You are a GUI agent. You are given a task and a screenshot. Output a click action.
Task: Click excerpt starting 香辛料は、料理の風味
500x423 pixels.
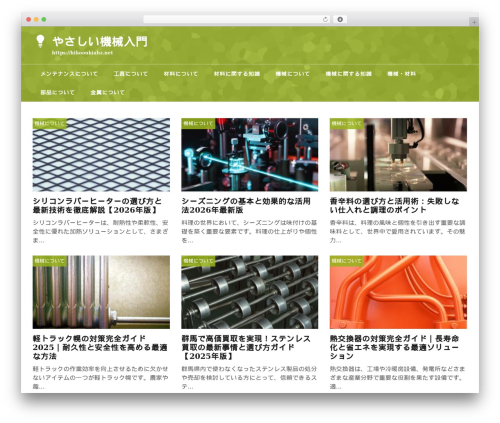[398, 231]
